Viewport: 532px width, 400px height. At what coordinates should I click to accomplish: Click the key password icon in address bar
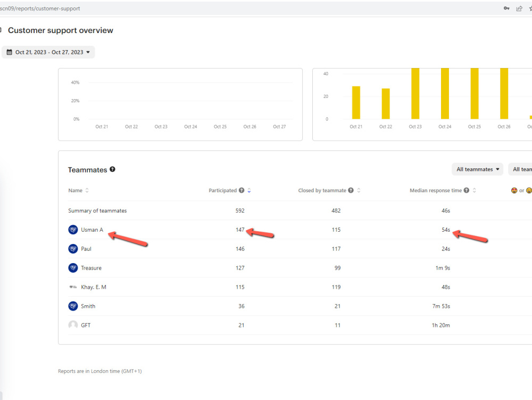(506, 9)
